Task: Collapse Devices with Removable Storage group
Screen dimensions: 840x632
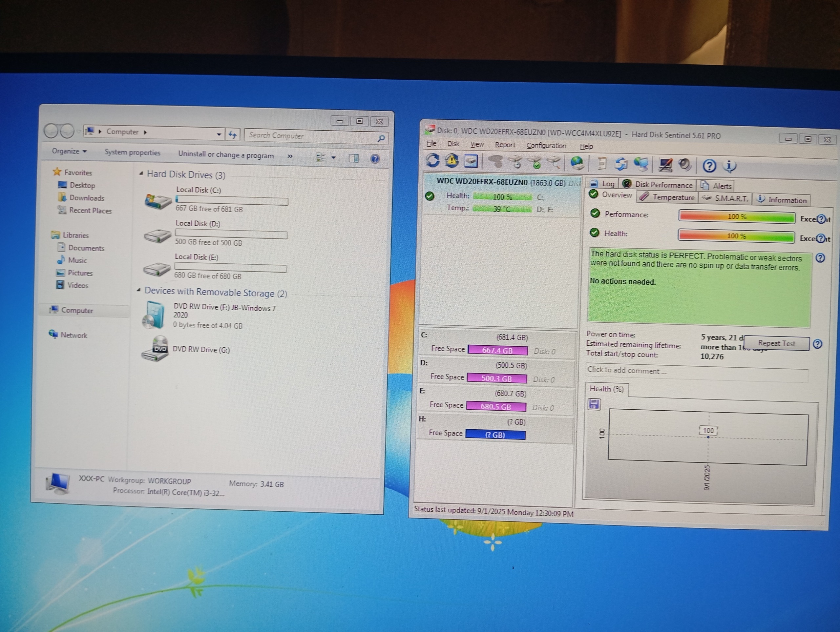Action: pos(138,290)
